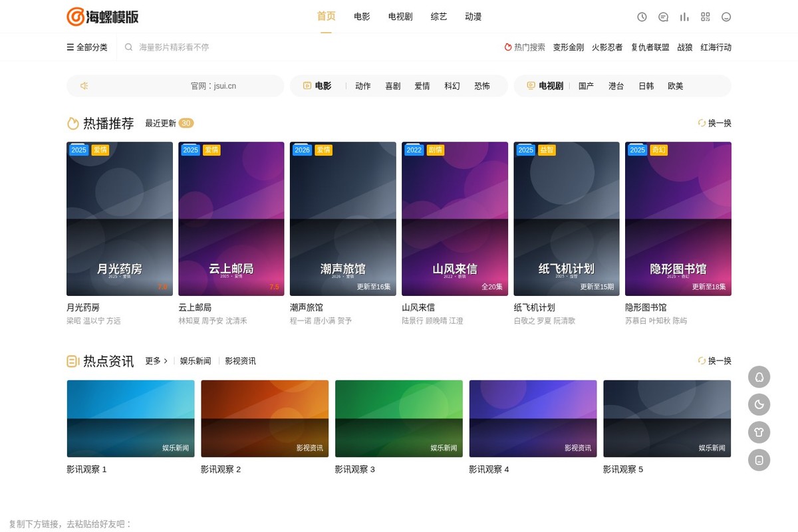Expand the 全部分类 menu
This screenshot has height=532, width=798.
(87, 47)
